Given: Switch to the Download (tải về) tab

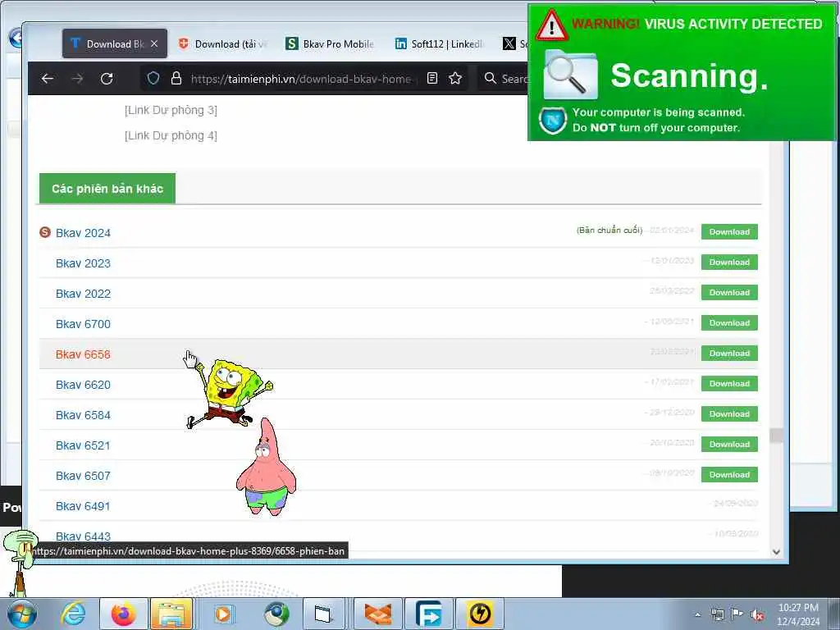Looking at the screenshot, I should (x=223, y=44).
